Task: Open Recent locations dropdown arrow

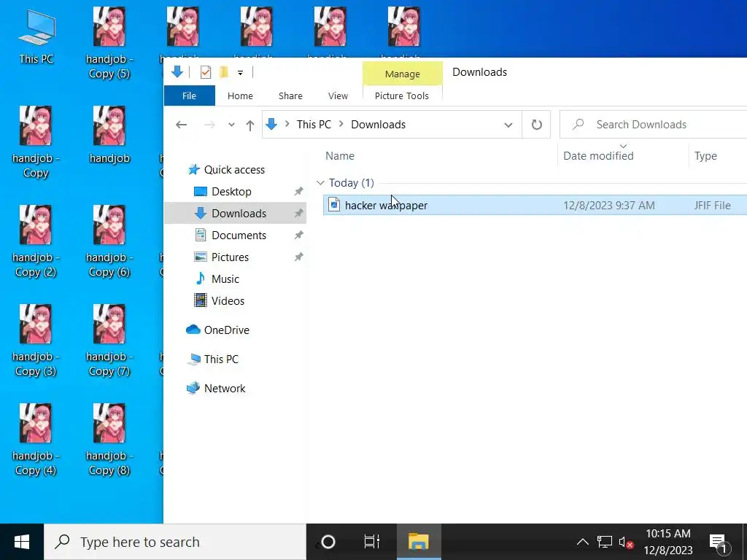Action: pos(231,125)
